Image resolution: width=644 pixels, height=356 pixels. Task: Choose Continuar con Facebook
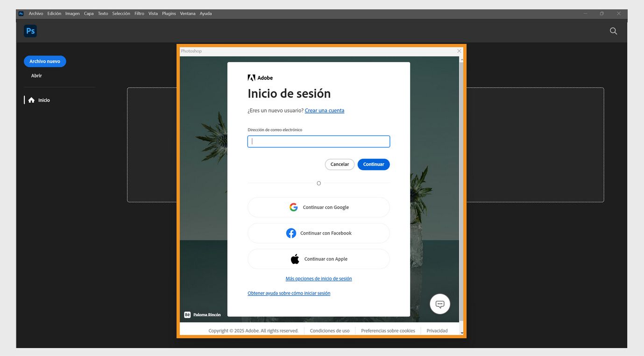(x=318, y=233)
